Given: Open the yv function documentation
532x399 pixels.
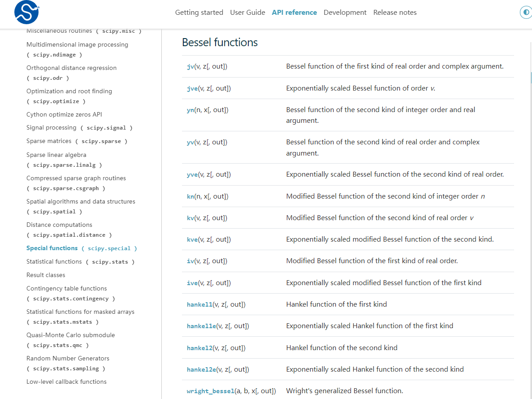Looking at the screenshot, I should pos(190,142).
